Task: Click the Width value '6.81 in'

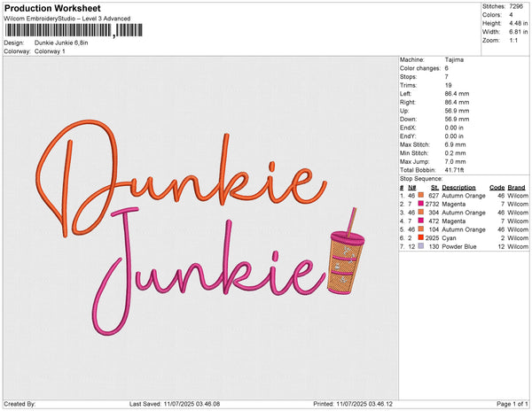Action: [518, 32]
